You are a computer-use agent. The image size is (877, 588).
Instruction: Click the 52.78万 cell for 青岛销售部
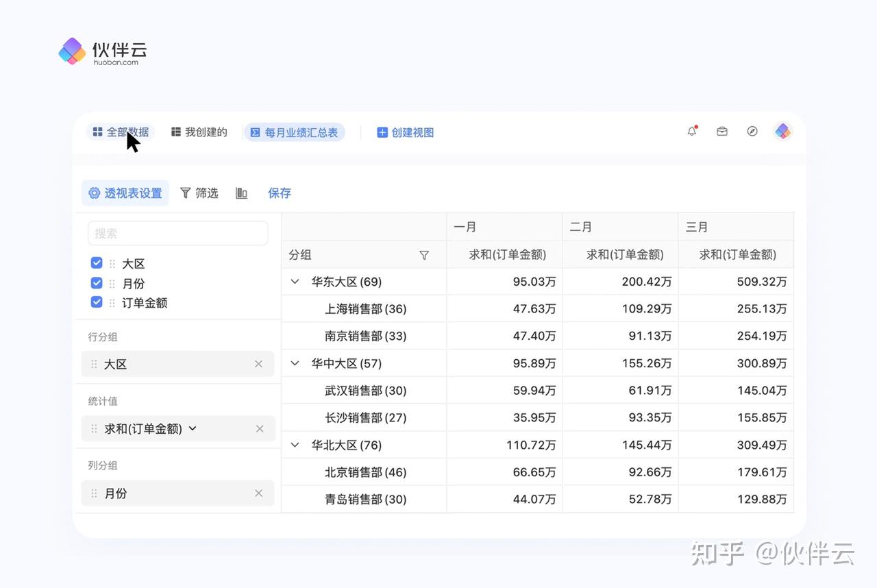pyautogui.click(x=620, y=499)
